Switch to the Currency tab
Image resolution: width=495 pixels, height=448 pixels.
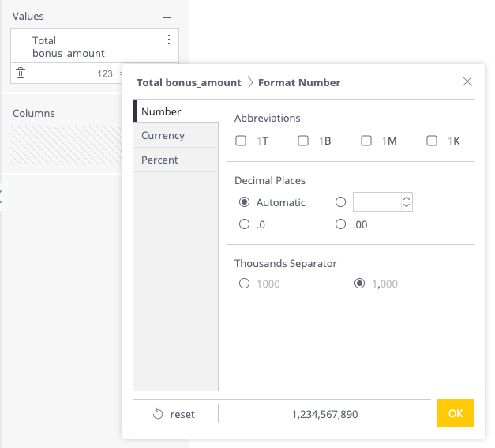(x=163, y=136)
